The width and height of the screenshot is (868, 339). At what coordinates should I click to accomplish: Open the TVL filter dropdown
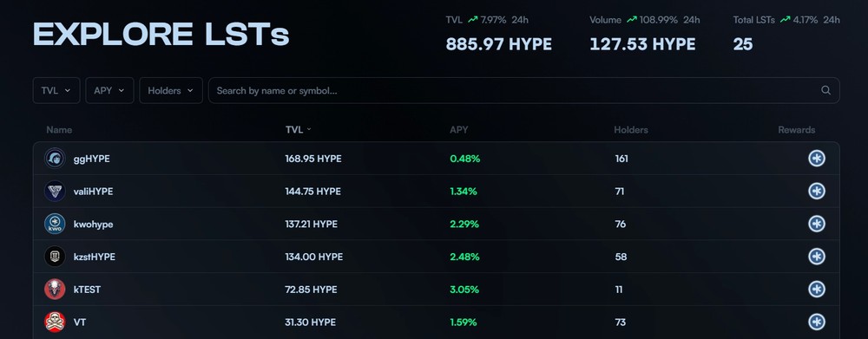[56, 90]
